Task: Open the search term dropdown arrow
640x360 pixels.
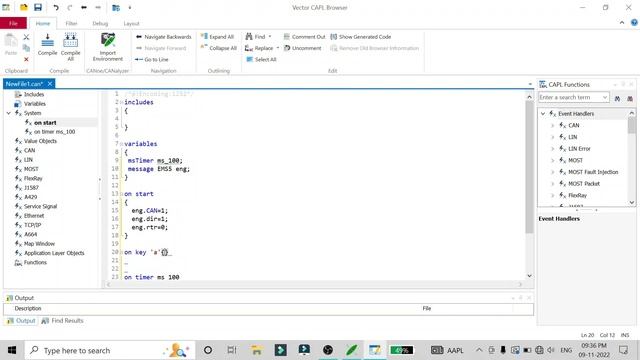Action: 605,98
